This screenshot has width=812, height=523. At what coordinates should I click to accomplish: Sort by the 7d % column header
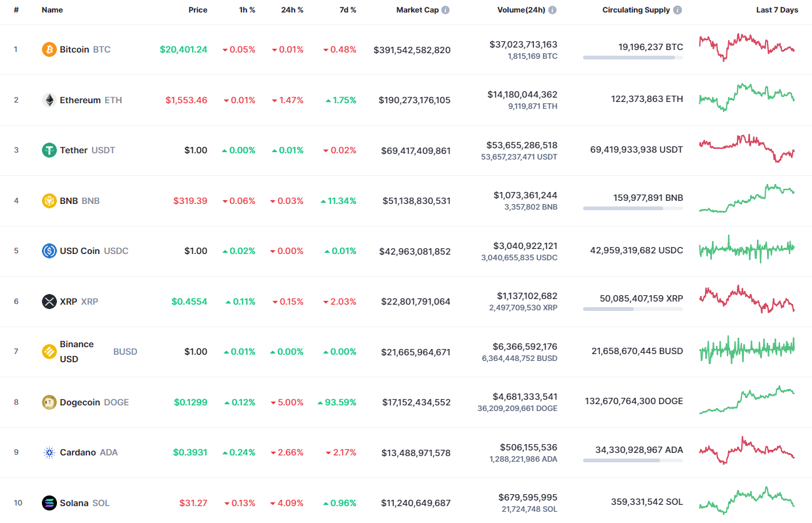tap(348, 9)
